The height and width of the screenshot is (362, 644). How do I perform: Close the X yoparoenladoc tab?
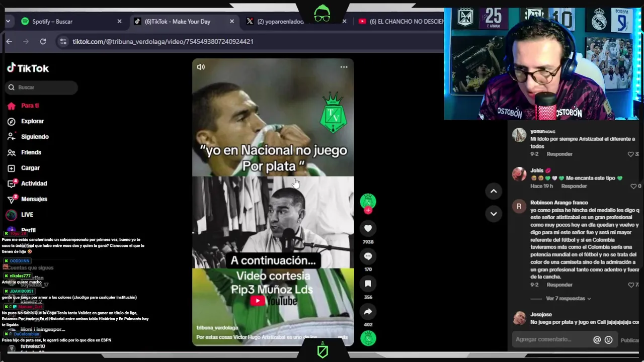pyautogui.click(x=344, y=22)
